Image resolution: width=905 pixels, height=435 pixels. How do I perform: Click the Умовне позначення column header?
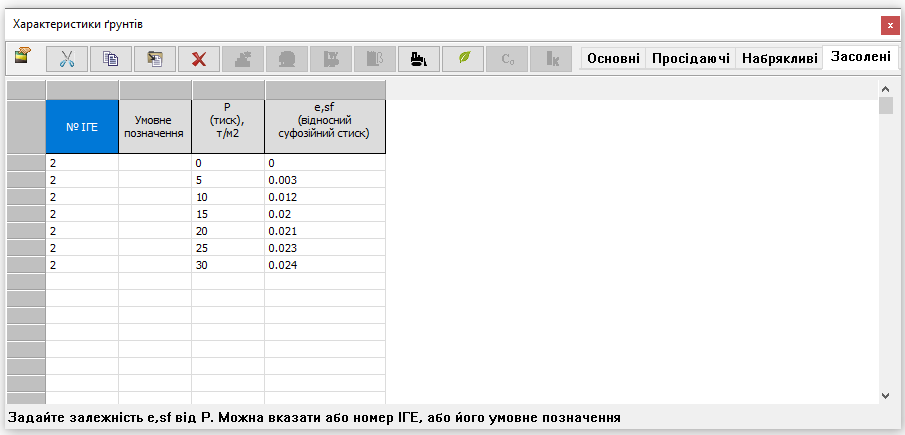[155, 127]
